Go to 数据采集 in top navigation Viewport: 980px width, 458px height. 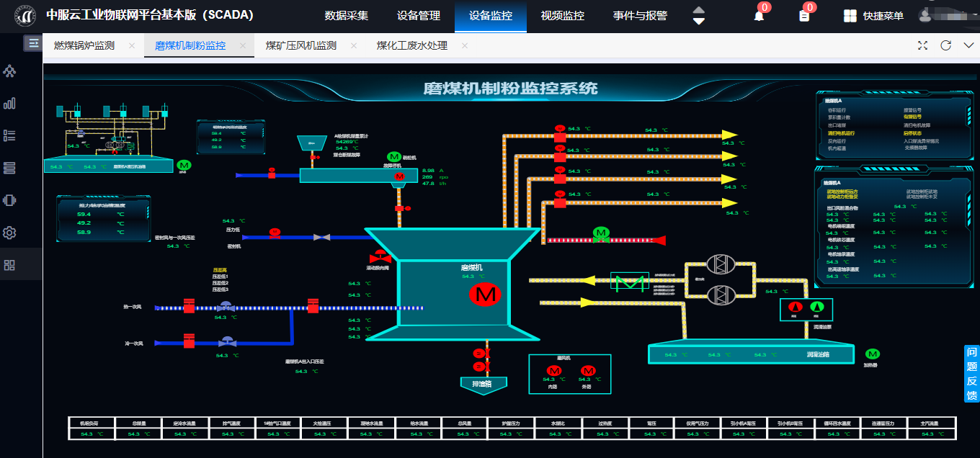(x=347, y=16)
